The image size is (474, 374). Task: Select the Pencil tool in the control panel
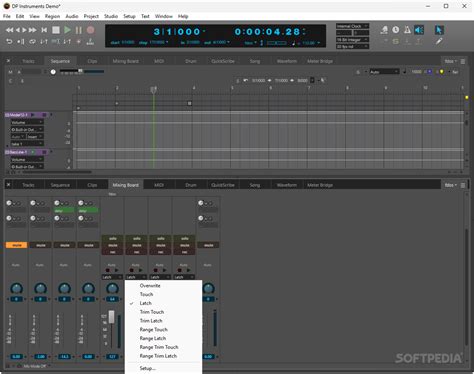point(439,41)
